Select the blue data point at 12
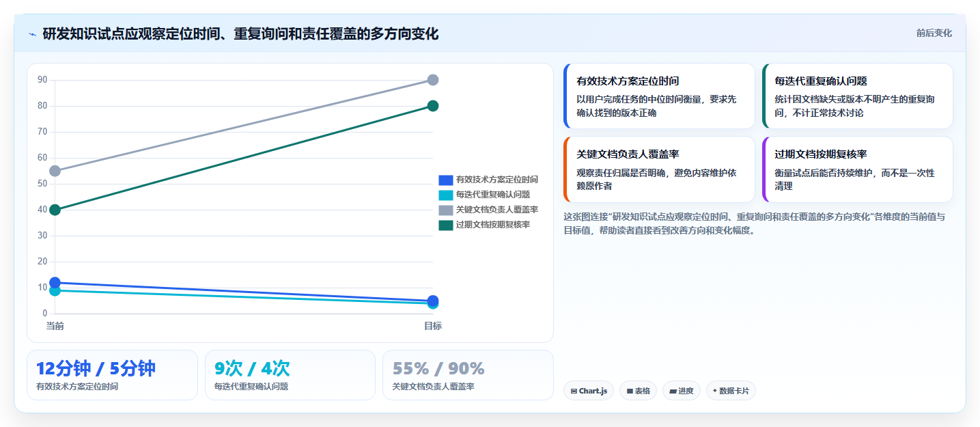Screen dimensions: 980x427 pyautogui.click(x=55, y=282)
